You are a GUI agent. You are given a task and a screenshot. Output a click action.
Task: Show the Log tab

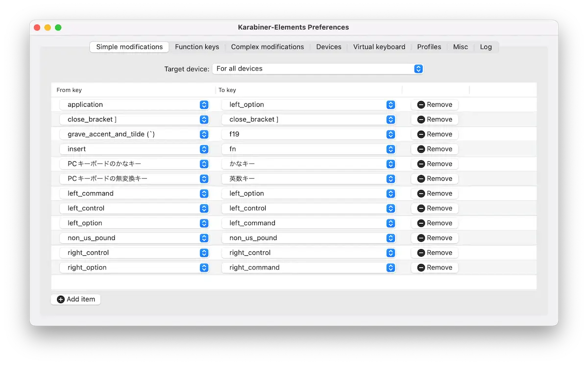486,47
